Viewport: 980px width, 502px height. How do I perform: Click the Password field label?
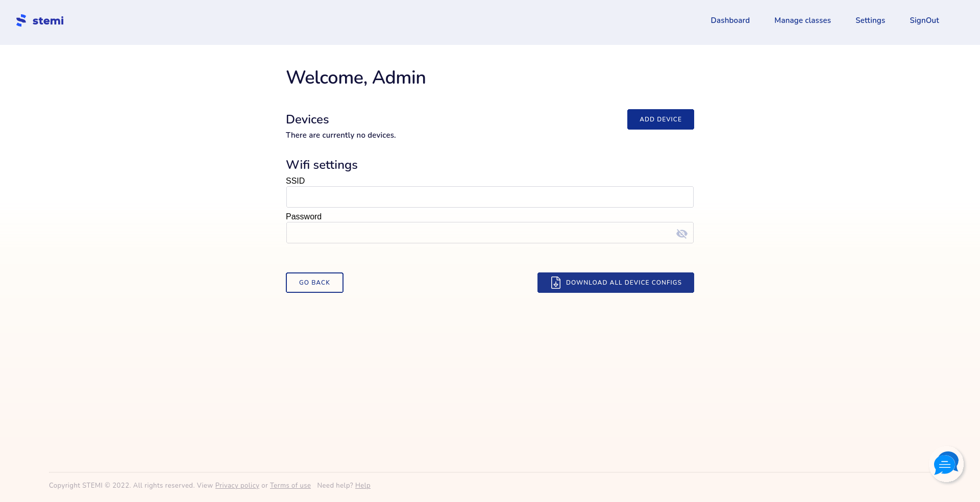[x=303, y=217]
